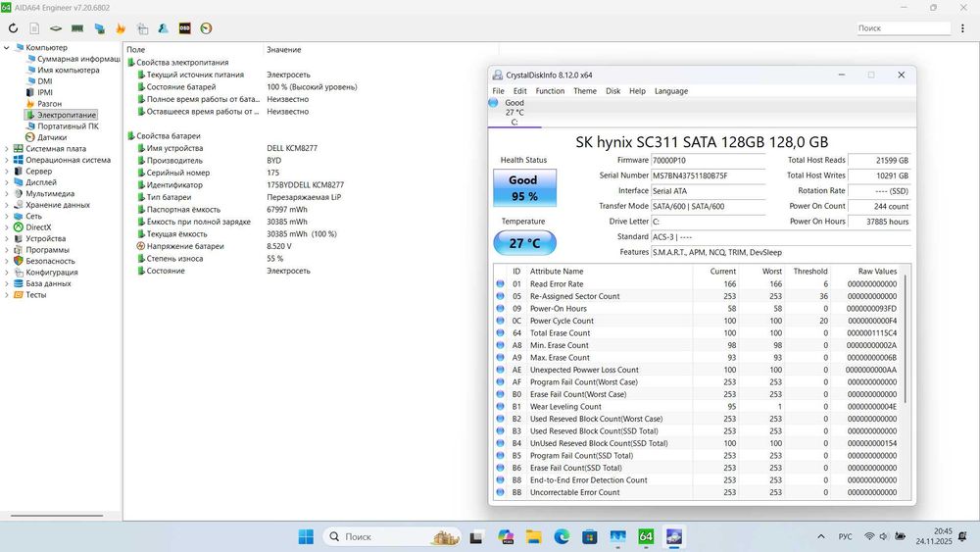Open Copilot from the taskbar

point(506,536)
